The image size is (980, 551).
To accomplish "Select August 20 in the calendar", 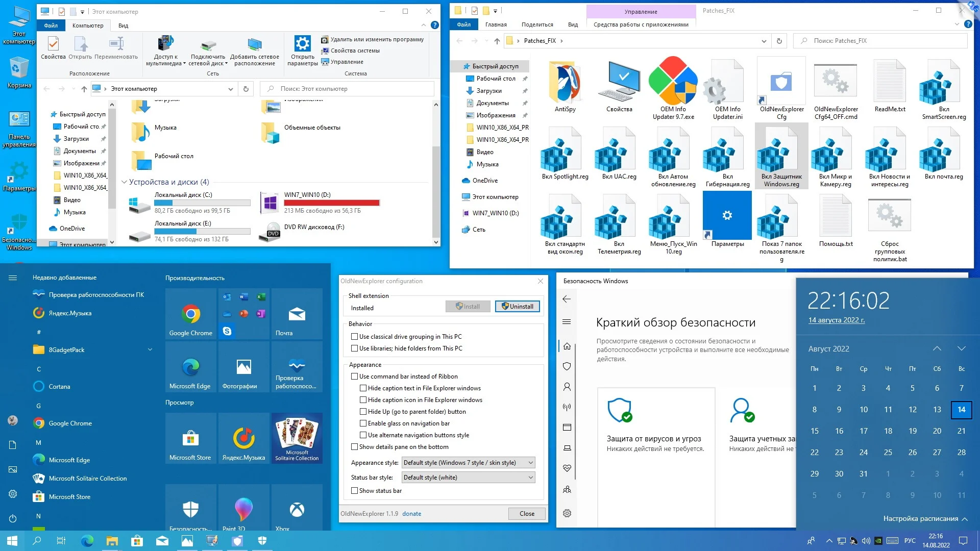I will pyautogui.click(x=937, y=431).
